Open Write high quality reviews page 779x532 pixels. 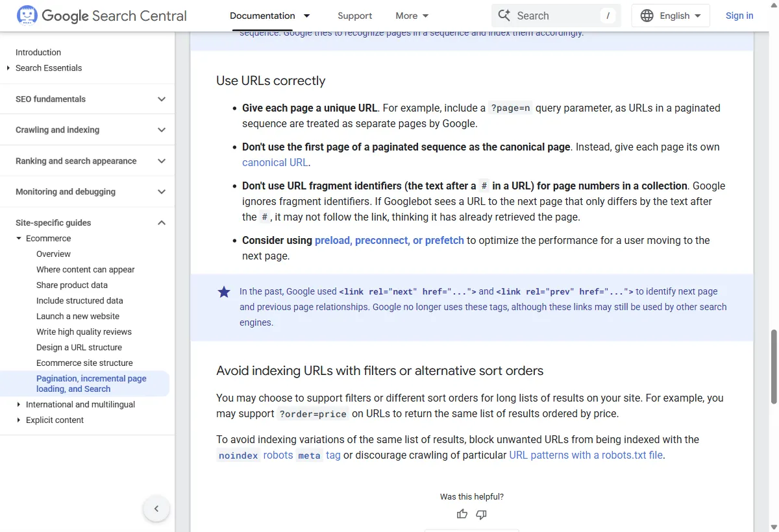(x=84, y=332)
